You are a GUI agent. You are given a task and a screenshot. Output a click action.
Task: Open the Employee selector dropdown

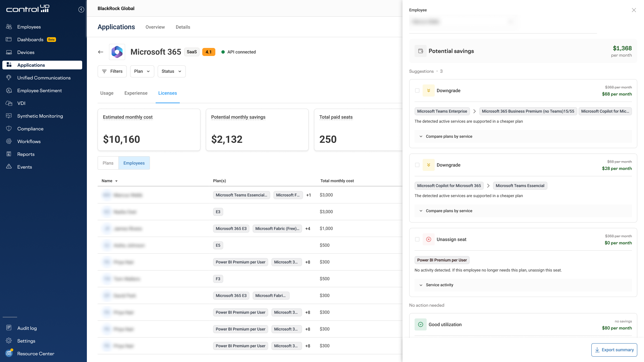(x=463, y=22)
